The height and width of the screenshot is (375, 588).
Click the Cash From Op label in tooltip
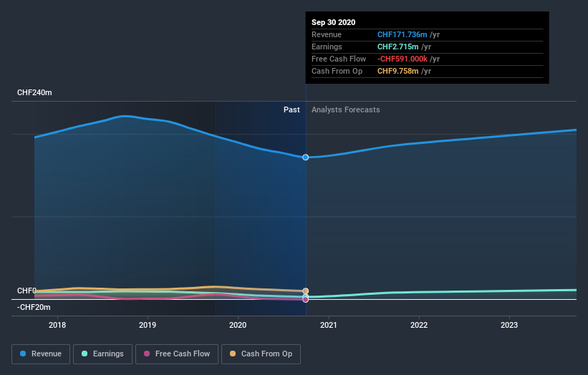pyautogui.click(x=337, y=71)
